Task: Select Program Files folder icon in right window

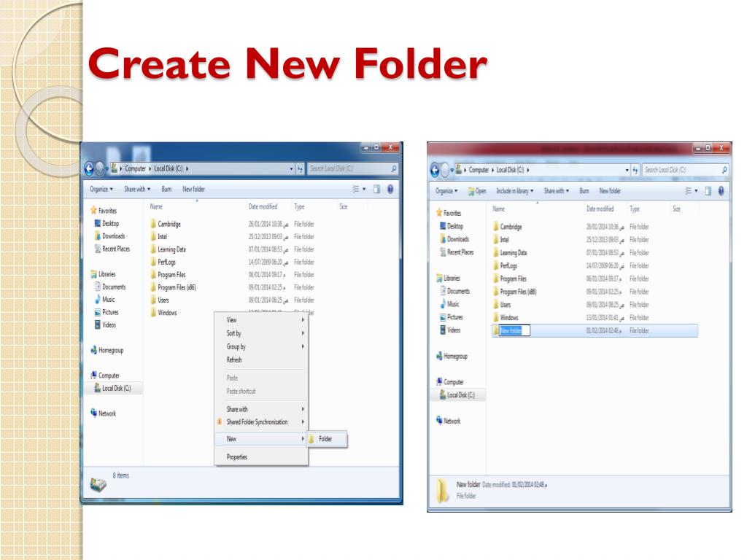Action: click(x=495, y=279)
